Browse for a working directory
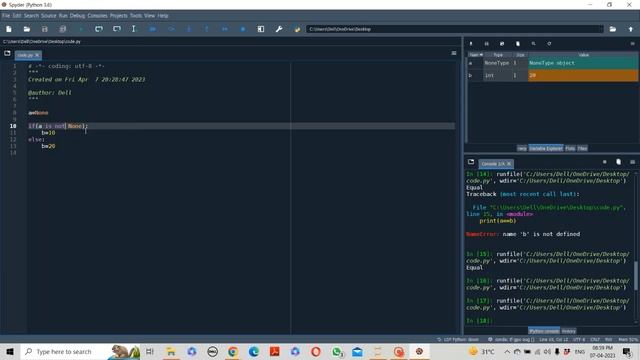Screen dimensions: 640x360 pyautogui.click(x=613, y=29)
